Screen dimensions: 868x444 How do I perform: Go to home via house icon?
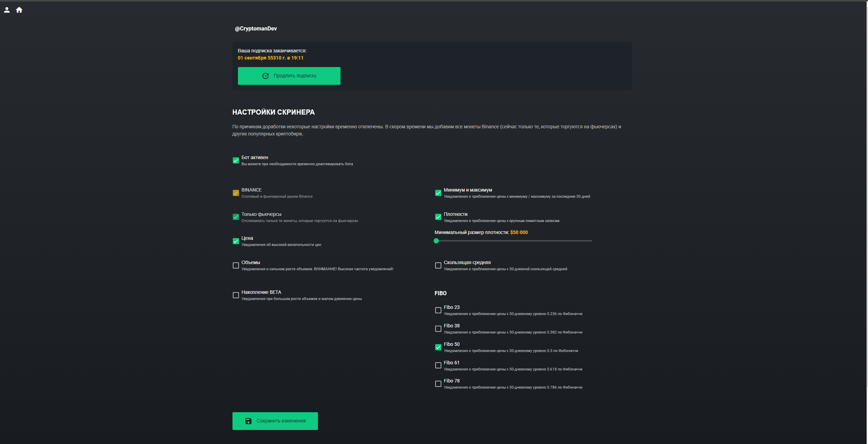(19, 10)
